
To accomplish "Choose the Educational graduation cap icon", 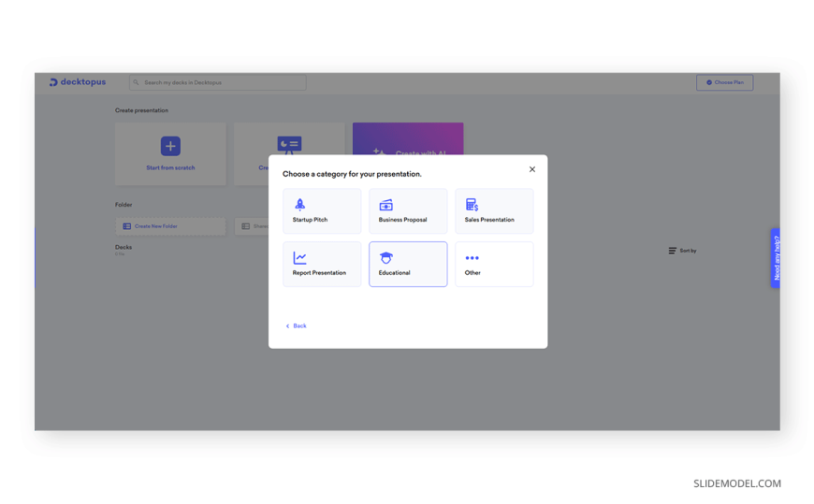I will click(x=385, y=257).
